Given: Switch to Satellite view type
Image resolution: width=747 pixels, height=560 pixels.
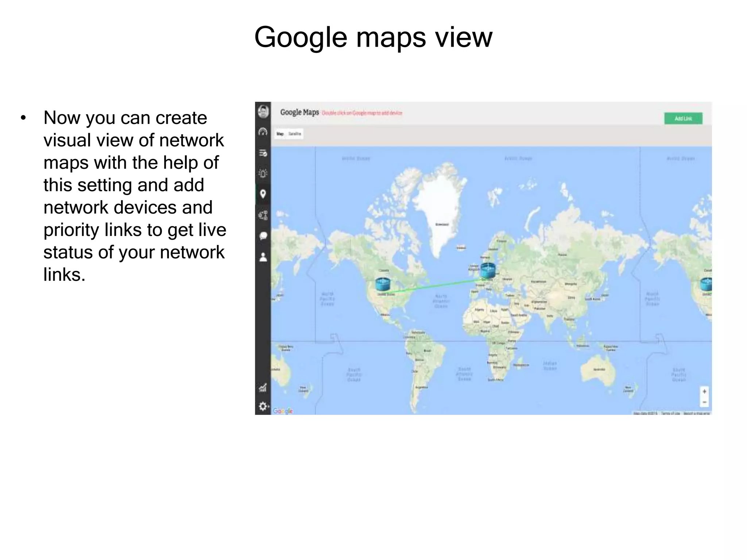Looking at the screenshot, I should point(295,134).
